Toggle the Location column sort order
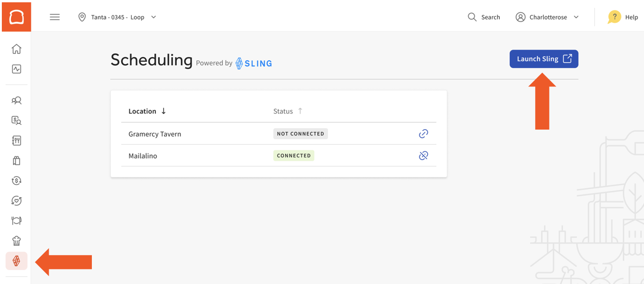Screen dimensions: 644x284 164,111
